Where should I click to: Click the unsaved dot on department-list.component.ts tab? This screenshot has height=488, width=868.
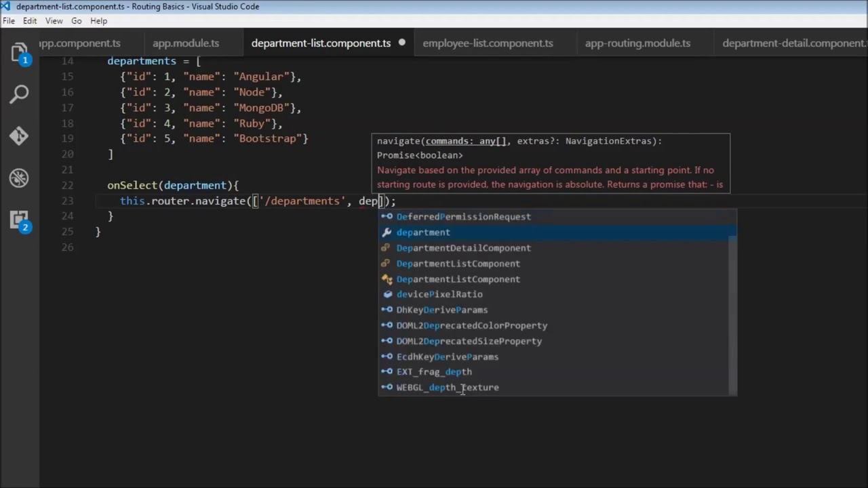coord(401,42)
